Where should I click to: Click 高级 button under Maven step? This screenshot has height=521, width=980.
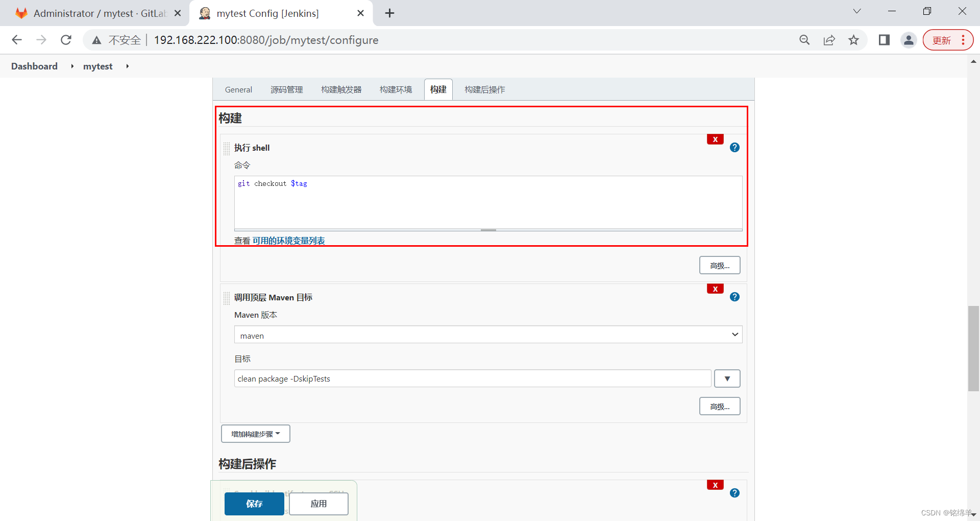720,407
